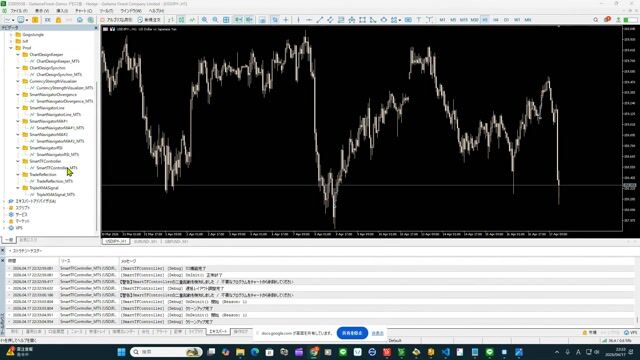Collapse the ChartDesignKeeper folder
The width and height of the screenshot is (640, 360).
tap(18, 54)
